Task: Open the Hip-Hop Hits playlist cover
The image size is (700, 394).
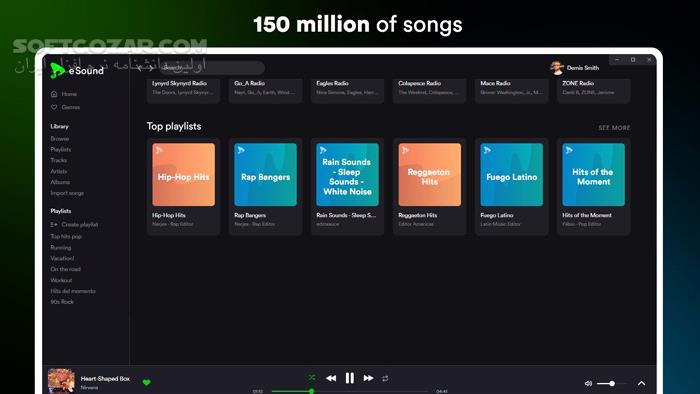Action: pos(183,174)
